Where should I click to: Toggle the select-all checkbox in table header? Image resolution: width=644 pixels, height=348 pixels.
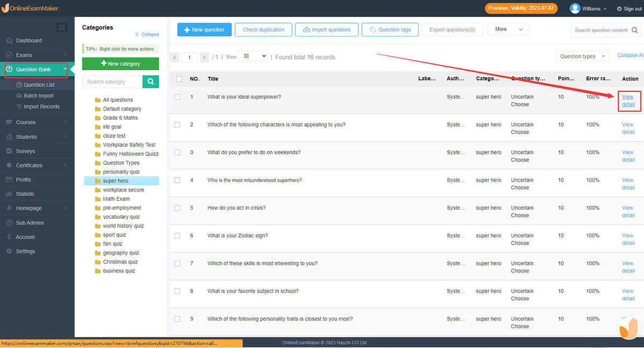pyautogui.click(x=179, y=79)
